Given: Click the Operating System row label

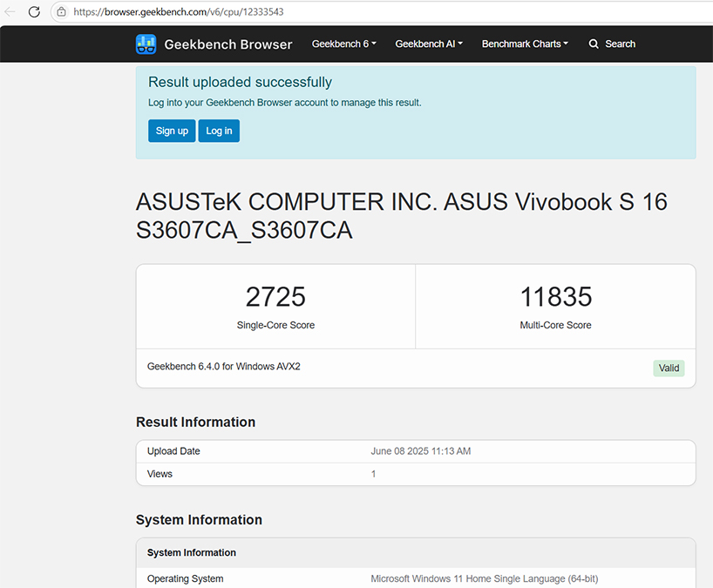Looking at the screenshot, I should click(185, 578).
